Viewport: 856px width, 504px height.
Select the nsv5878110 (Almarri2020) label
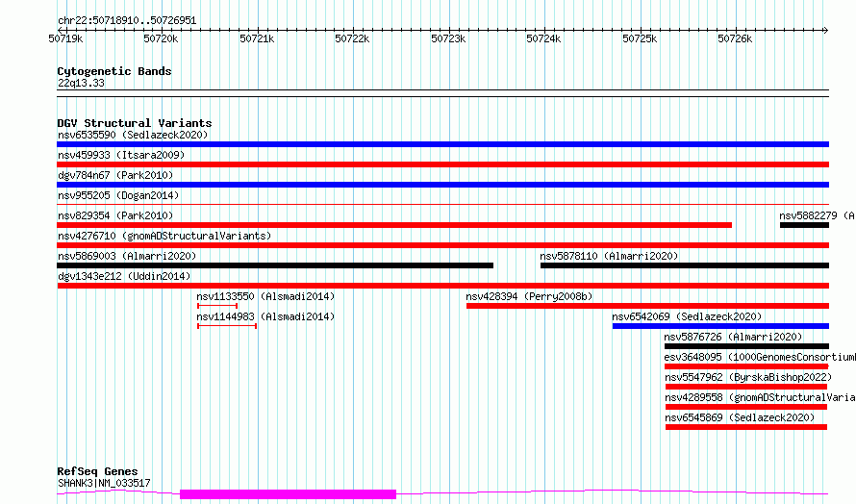click(609, 256)
